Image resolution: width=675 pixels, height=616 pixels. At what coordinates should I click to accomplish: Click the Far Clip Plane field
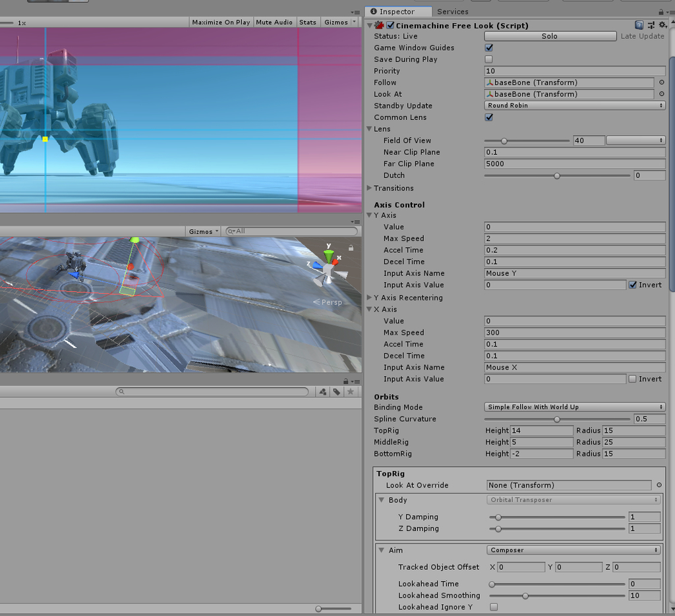coord(575,164)
